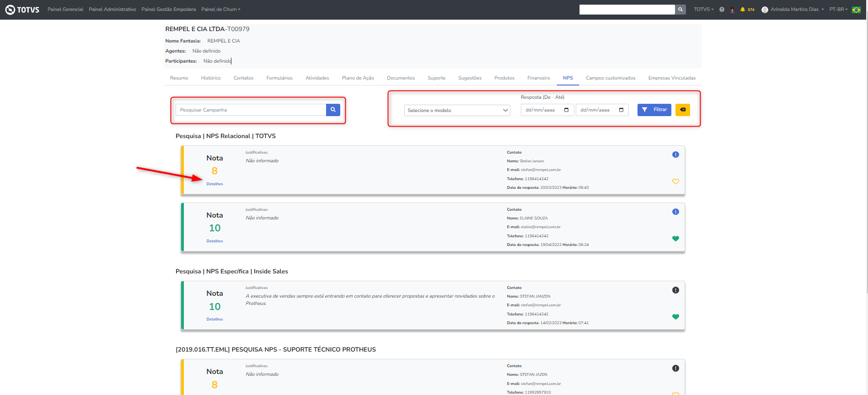Open calendar picker of first response date
The height and width of the screenshot is (395, 868).
click(x=566, y=110)
